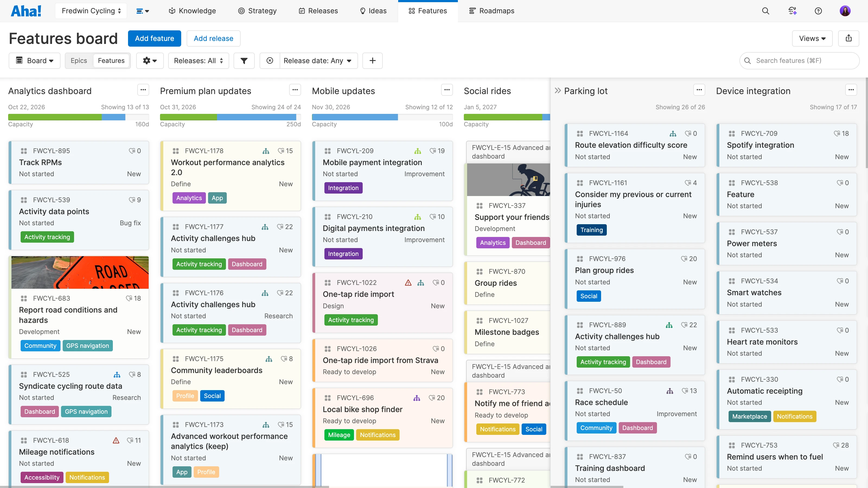Click Add feature button
Image resolution: width=868 pixels, height=488 pixels.
155,38
